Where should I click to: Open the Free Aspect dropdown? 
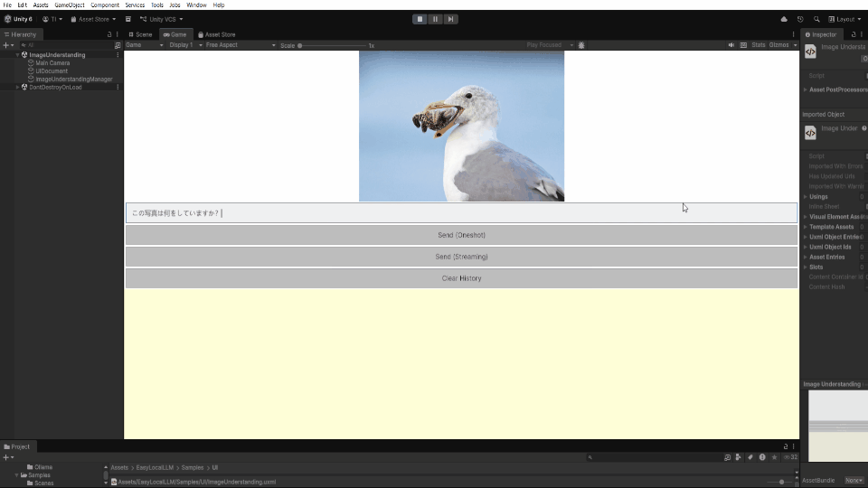[x=241, y=45]
